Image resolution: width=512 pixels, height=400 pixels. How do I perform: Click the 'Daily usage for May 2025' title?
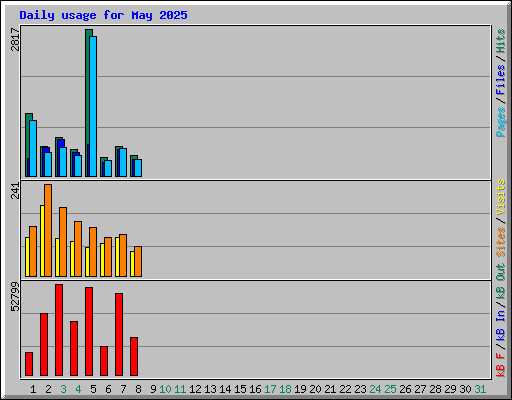(x=103, y=15)
